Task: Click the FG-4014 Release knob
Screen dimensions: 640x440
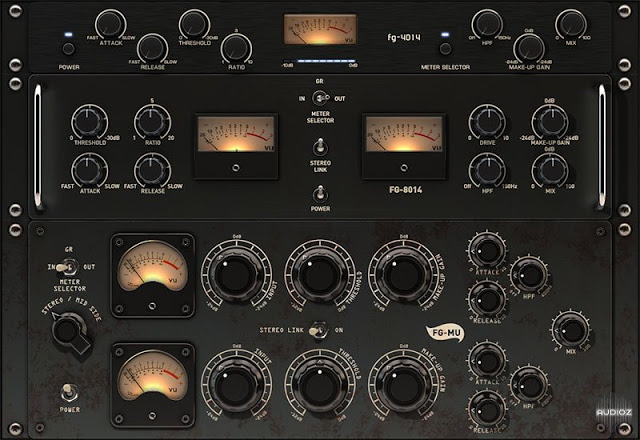Action: pyautogui.click(x=153, y=48)
